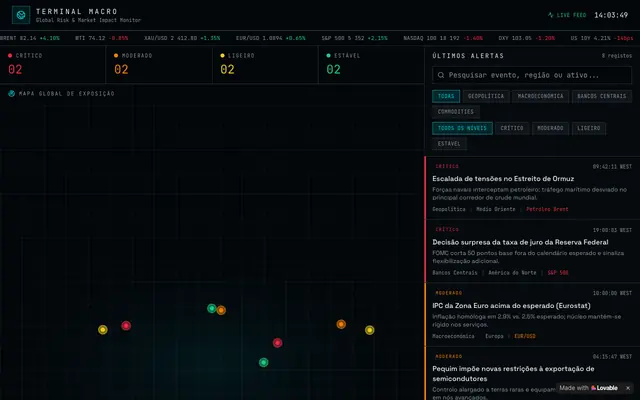Viewport: 640px width, 400px height.
Task: Click the NASDAQ 100 ticker quote
Action: point(443,38)
